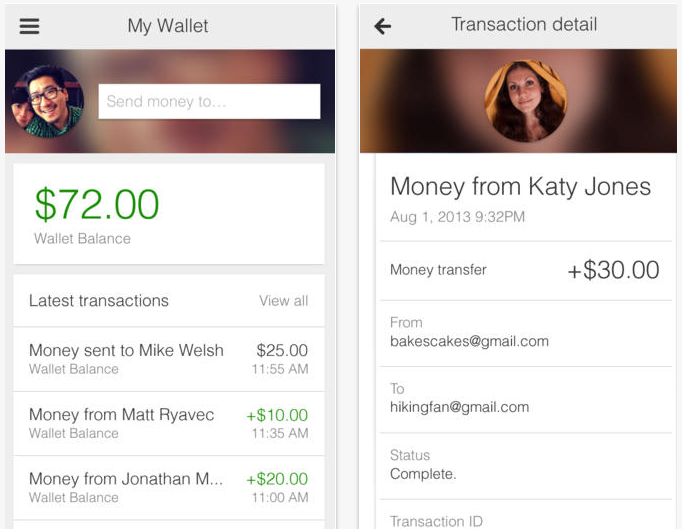
Task: Tap the Money transfer +$30.00 row
Action: (526, 270)
